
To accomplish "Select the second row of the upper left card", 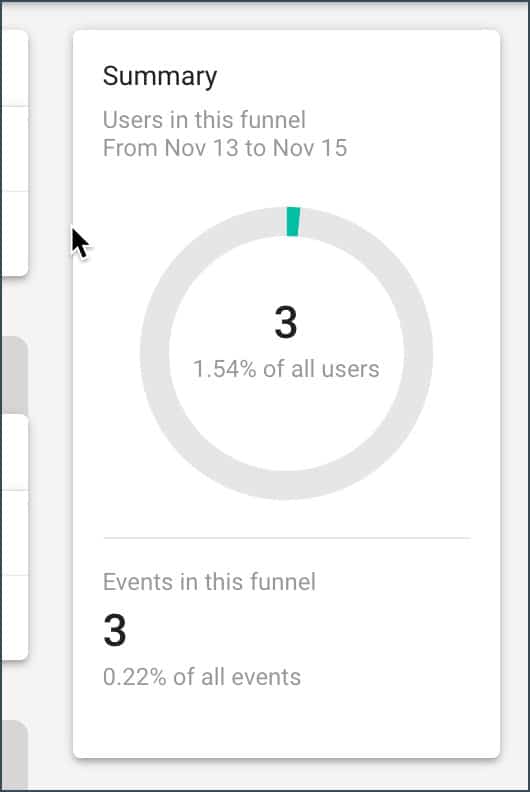I will point(14,148).
